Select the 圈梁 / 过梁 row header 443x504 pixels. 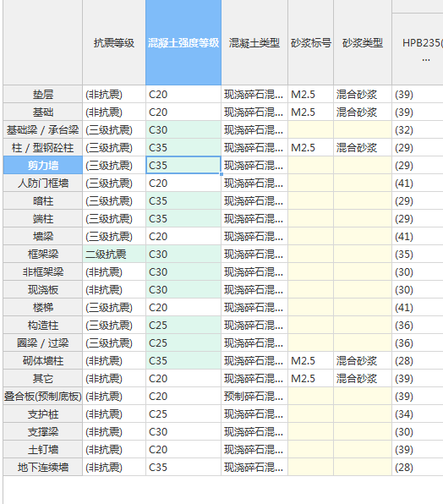pos(43,343)
